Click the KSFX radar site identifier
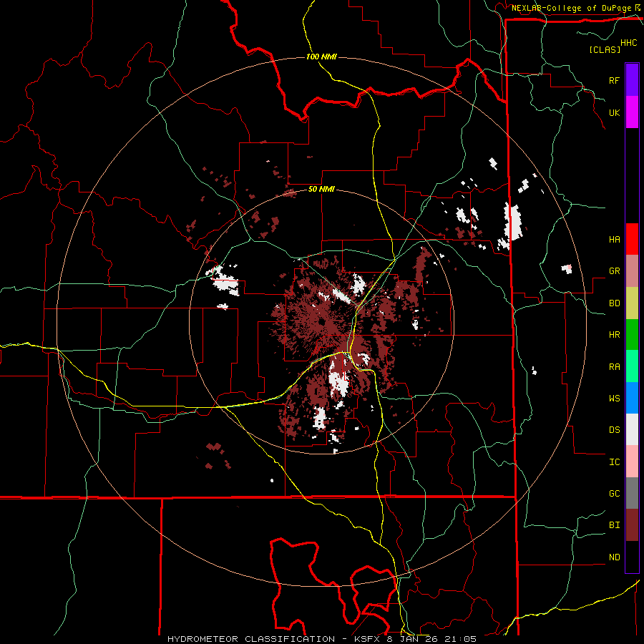 tap(368, 639)
